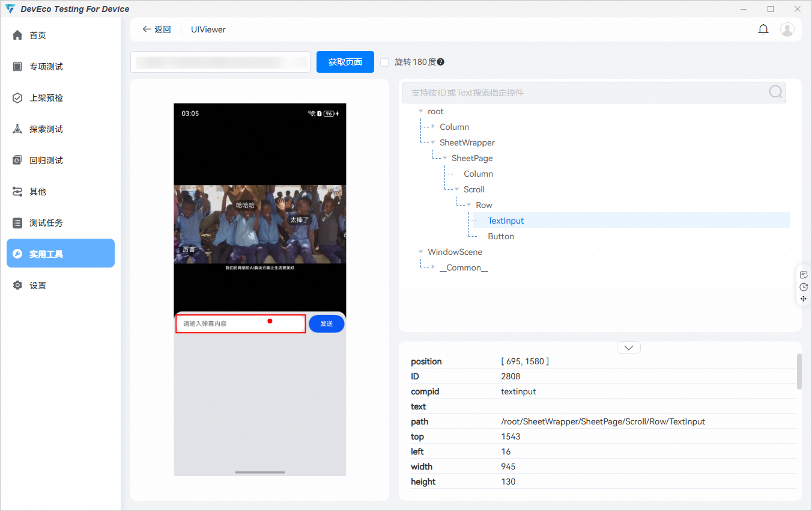This screenshot has width=812, height=511.
Task: Click the 获取页面 button
Action: pos(345,62)
